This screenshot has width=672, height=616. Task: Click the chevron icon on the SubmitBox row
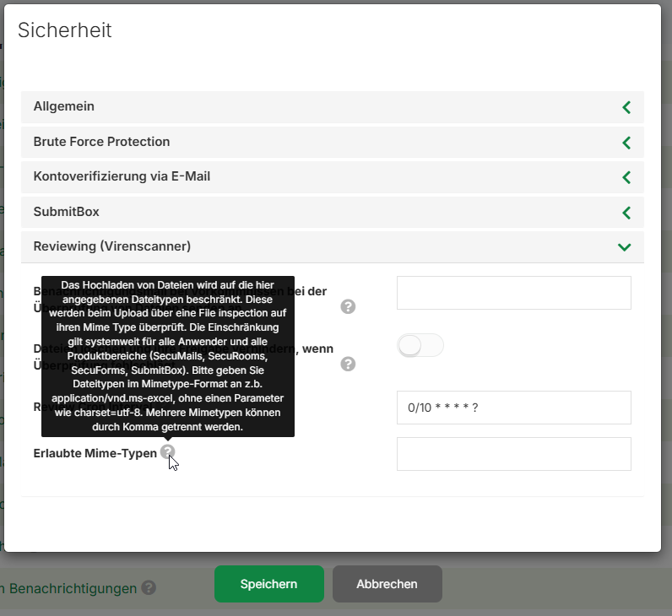[x=626, y=213]
